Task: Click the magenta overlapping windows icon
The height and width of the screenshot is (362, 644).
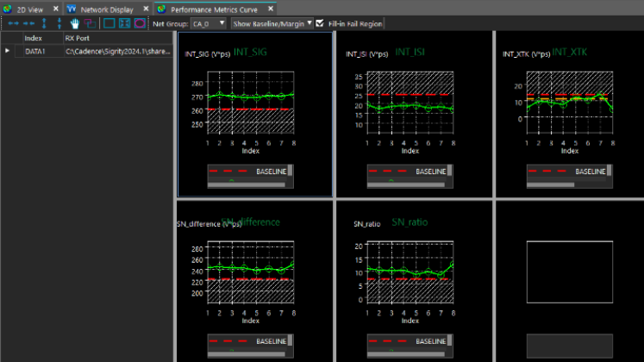Action: click(89, 23)
